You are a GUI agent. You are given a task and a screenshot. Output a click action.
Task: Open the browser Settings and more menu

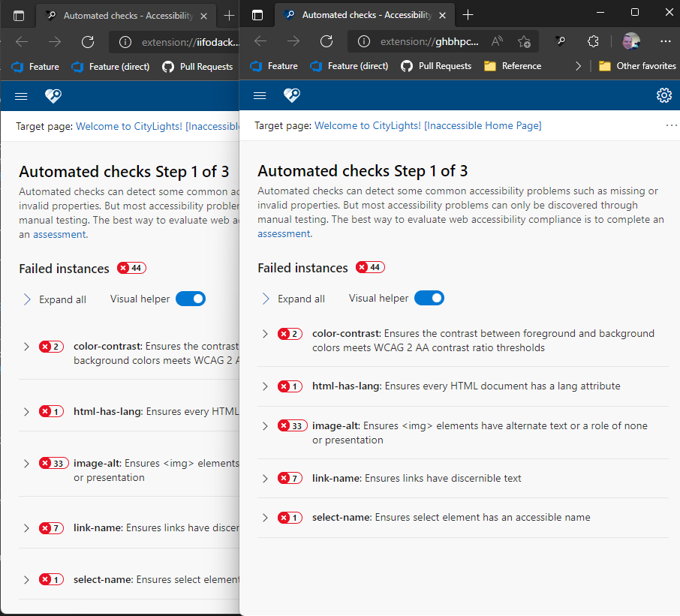tap(665, 41)
